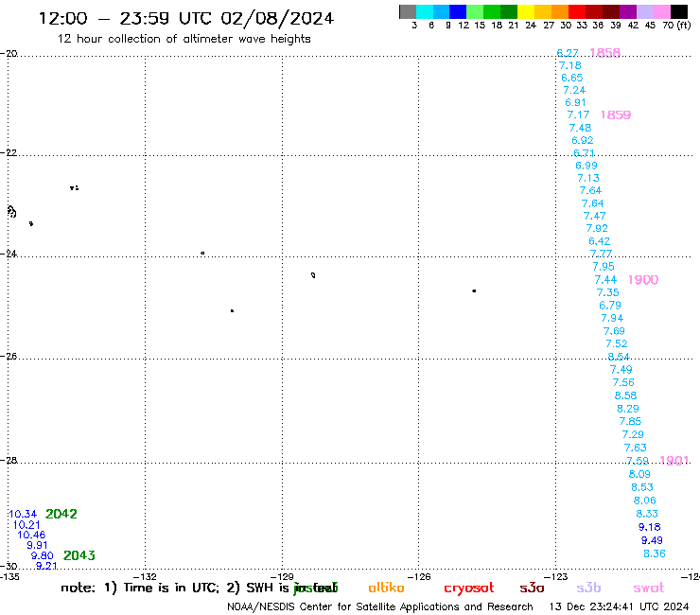
Task: Select the -129 longitude axis label
Action: click(x=282, y=576)
